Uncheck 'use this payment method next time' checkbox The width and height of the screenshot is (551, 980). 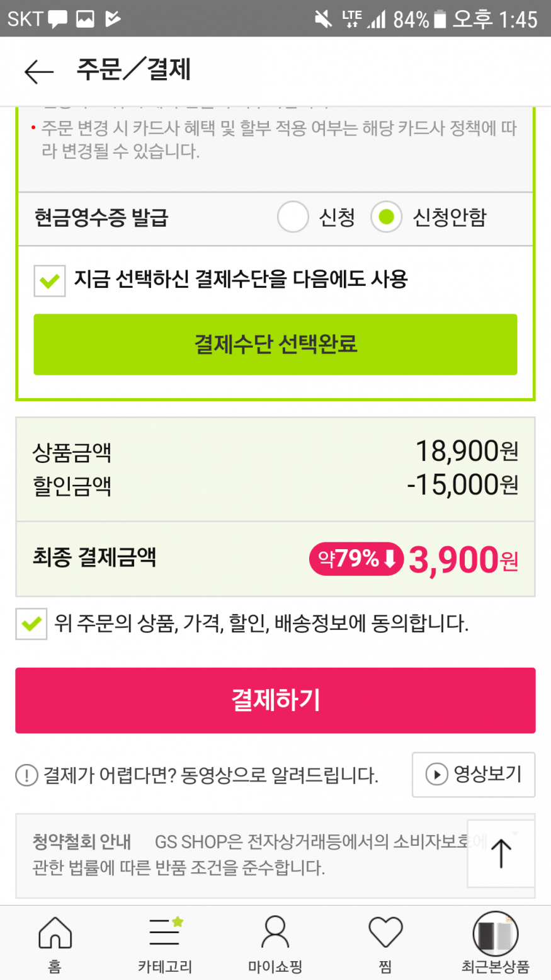pos(50,280)
